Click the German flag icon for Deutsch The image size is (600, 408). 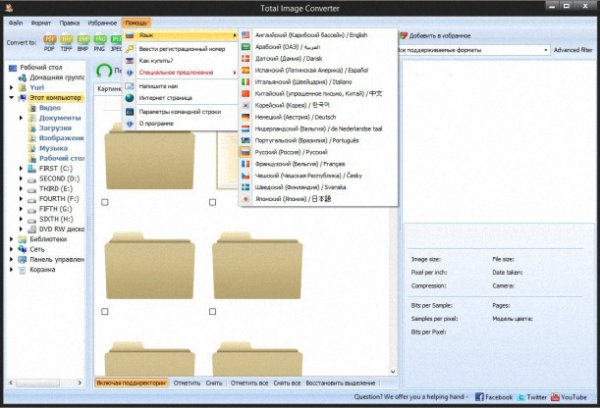point(246,117)
